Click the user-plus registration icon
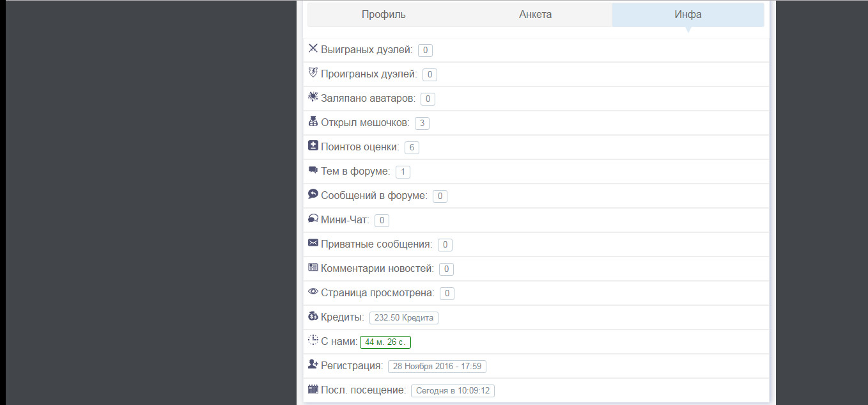868x405 pixels. [x=313, y=364]
